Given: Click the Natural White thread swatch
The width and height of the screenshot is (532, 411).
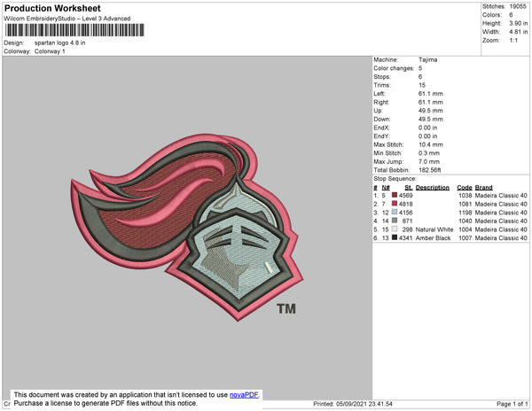Looking at the screenshot, I should [x=395, y=229].
